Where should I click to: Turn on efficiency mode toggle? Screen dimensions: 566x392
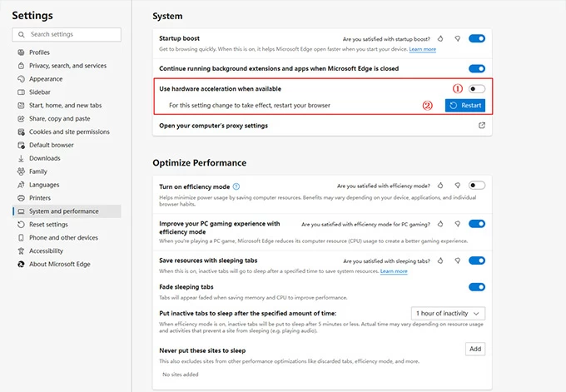click(x=476, y=186)
